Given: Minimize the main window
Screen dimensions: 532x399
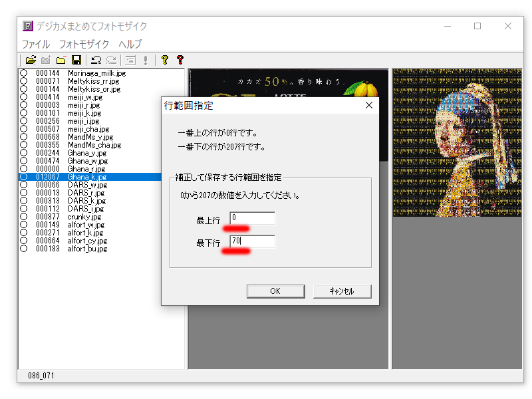Looking at the screenshot, I should [x=448, y=26].
